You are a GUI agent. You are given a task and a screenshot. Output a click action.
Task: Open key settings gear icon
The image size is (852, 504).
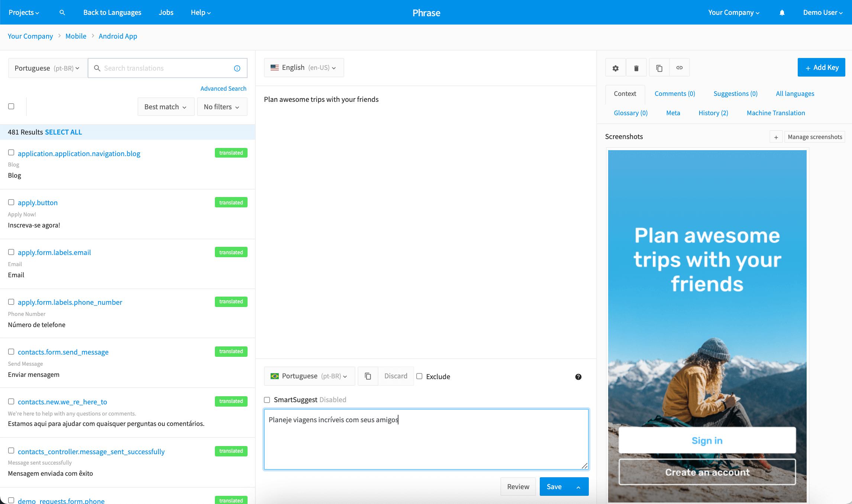point(616,68)
